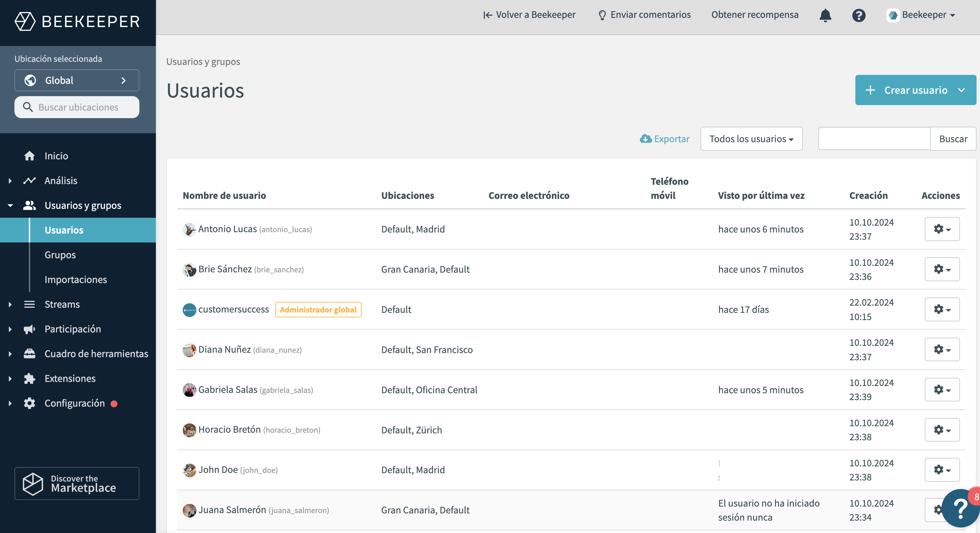Click Volver a Beekeeper link
The height and width of the screenshot is (533, 980).
pyautogui.click(x=529, y=15)
